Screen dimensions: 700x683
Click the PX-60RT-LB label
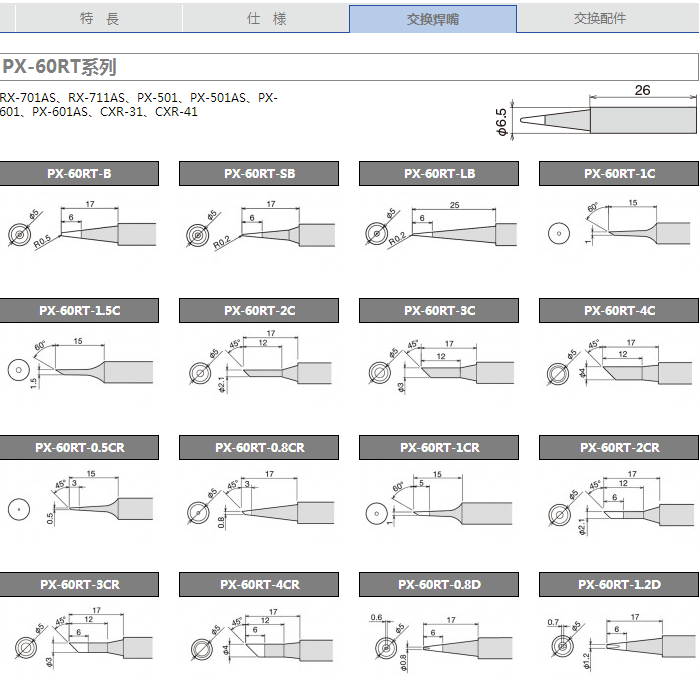[x=439, y=174]
